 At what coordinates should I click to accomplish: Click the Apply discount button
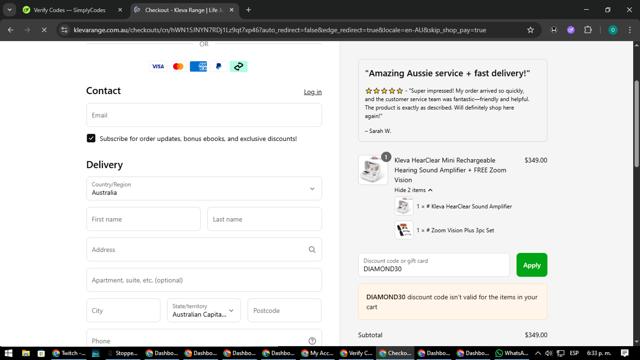(x=531, y=265)
